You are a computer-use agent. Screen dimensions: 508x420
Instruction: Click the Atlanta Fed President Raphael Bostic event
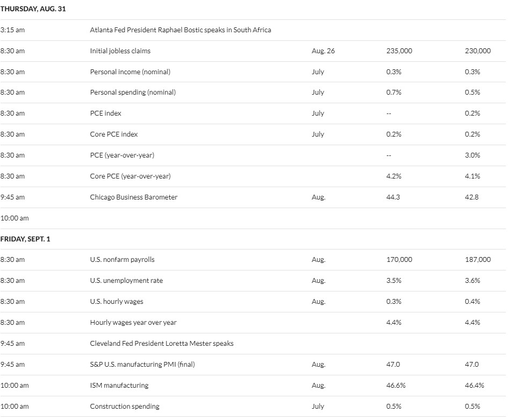(180, 30)
